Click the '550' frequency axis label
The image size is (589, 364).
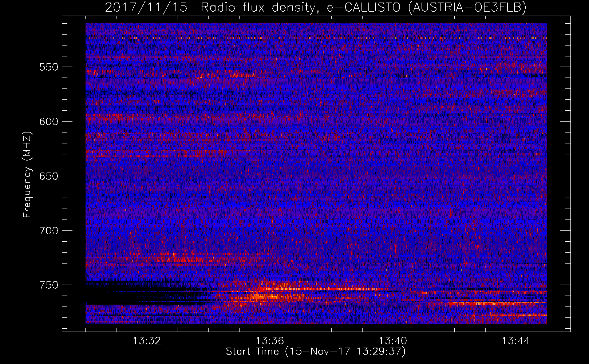(x=49, y=67)
